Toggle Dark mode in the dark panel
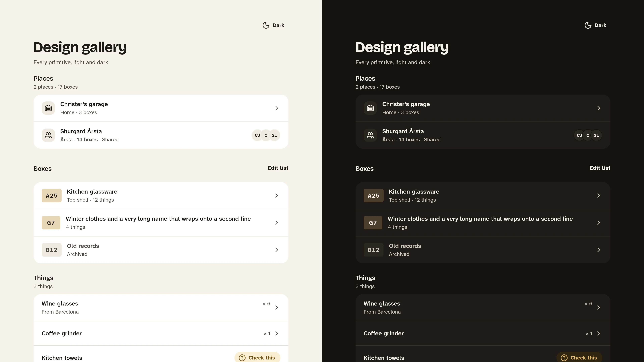This screenshot has height=362, width=644. pos(596,25)
